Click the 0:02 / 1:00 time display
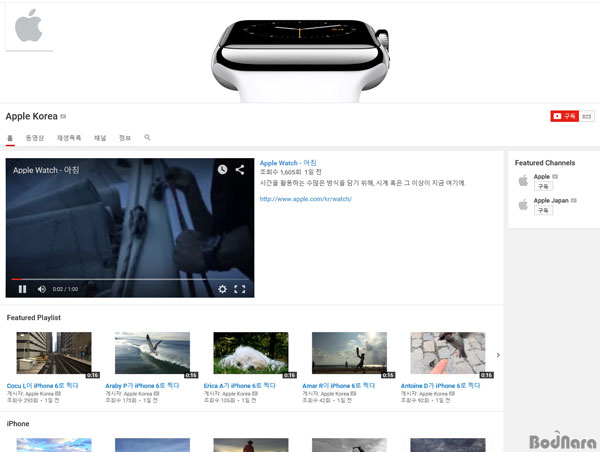 tap(65, 289)
